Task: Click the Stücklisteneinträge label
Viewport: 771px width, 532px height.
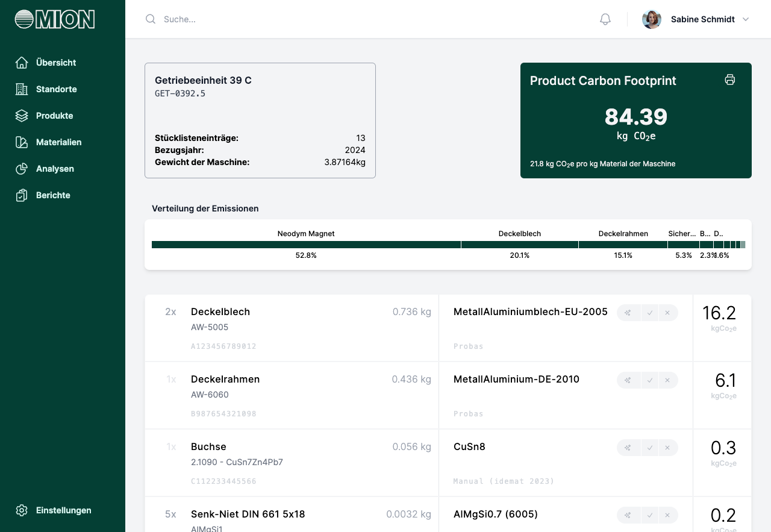Action: click(x=196, y=138)
